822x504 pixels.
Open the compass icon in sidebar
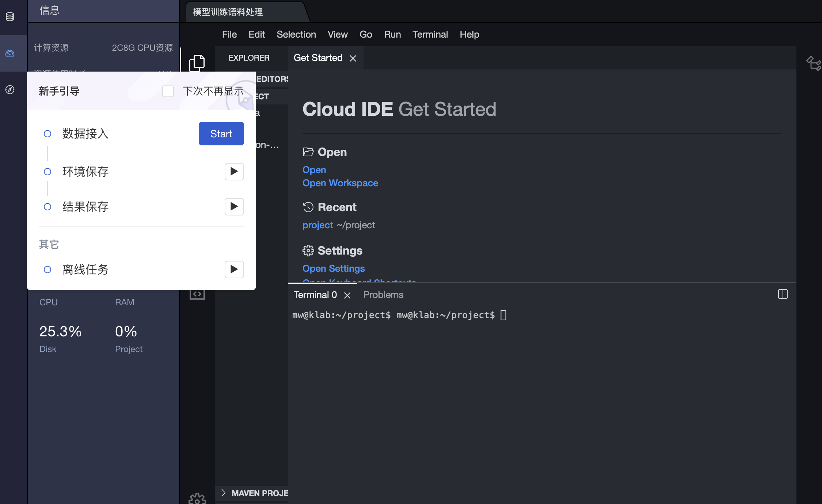(10, 90)
